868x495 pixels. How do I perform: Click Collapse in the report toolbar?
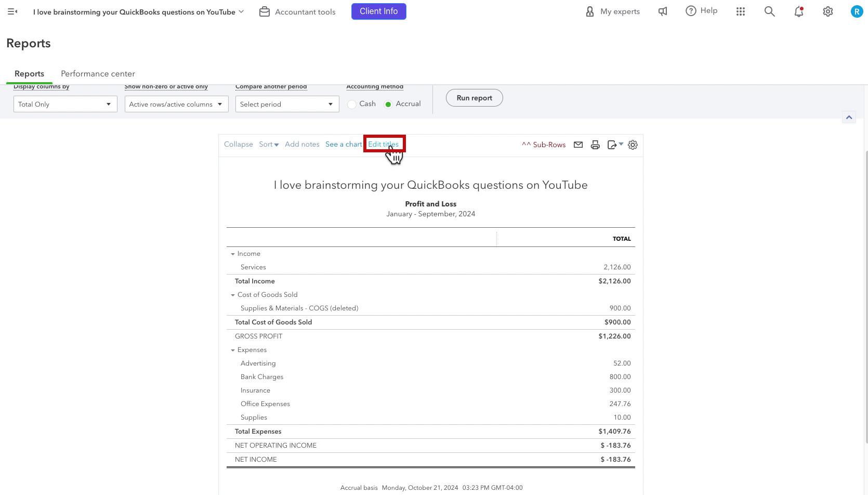239,144
